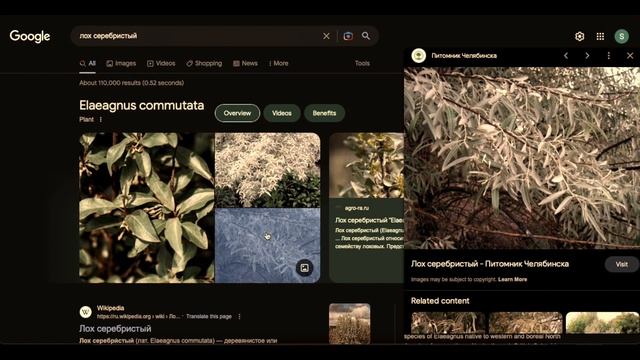The width and height of the screenshot is (640, 360).
Task: Open preview panel three-dot menu
Action: (609, 56)
